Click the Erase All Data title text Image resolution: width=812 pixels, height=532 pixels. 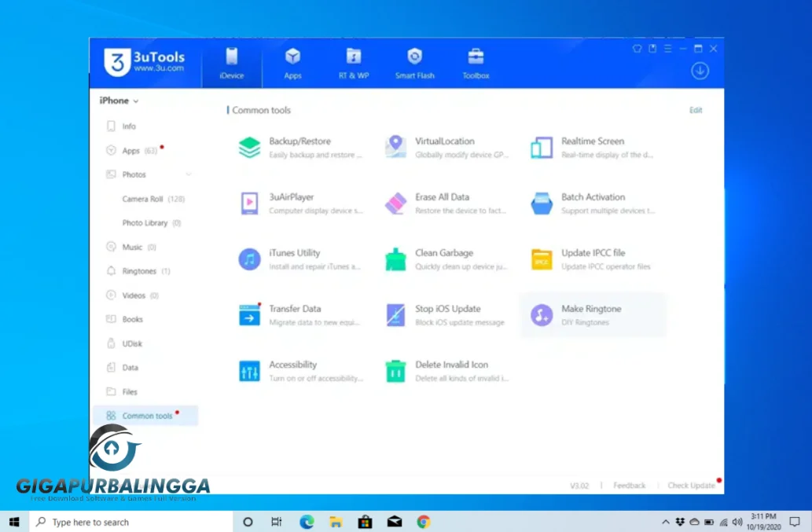442,197
